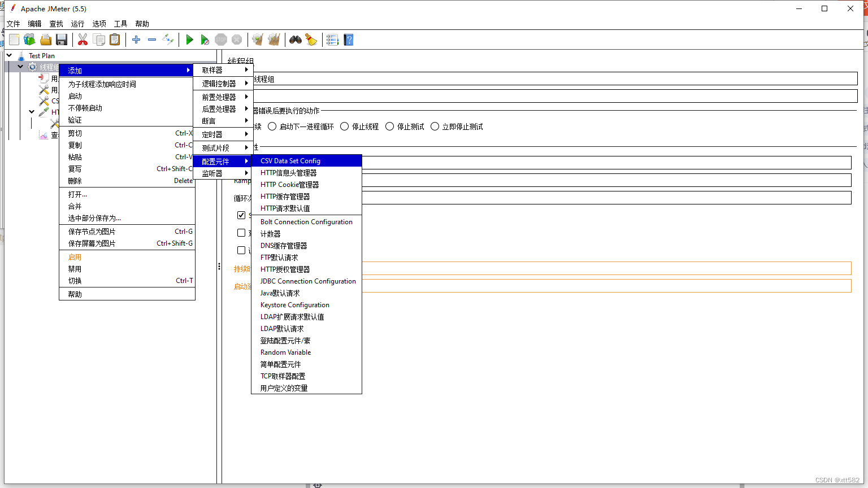Start the test with green play icon

pyautogui.click(x=189, y=40)
